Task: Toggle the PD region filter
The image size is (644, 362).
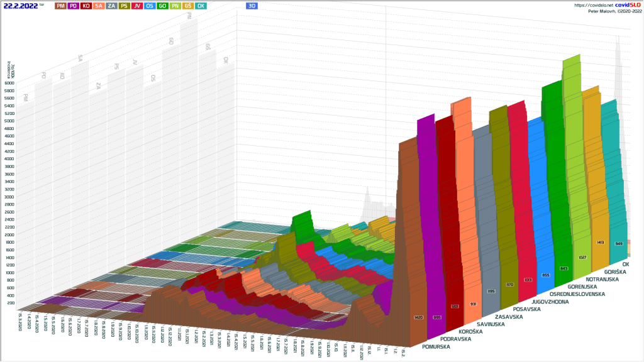Action: pos(73,6)
